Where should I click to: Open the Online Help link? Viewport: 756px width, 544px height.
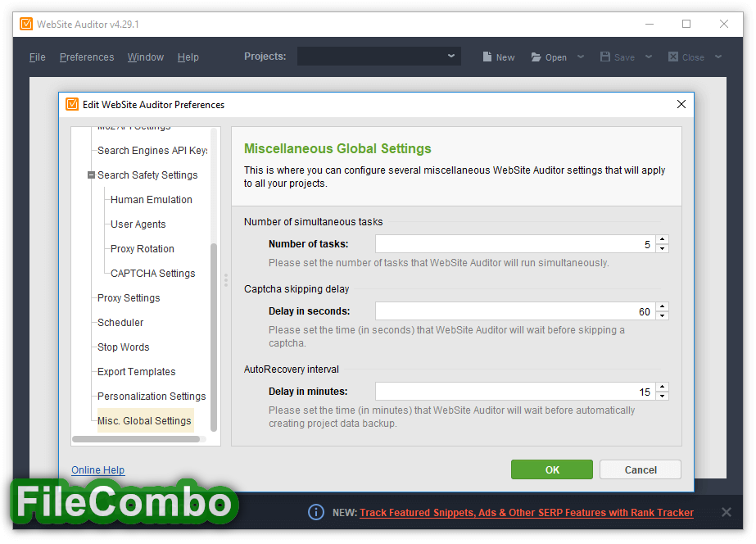coord(97,469)
